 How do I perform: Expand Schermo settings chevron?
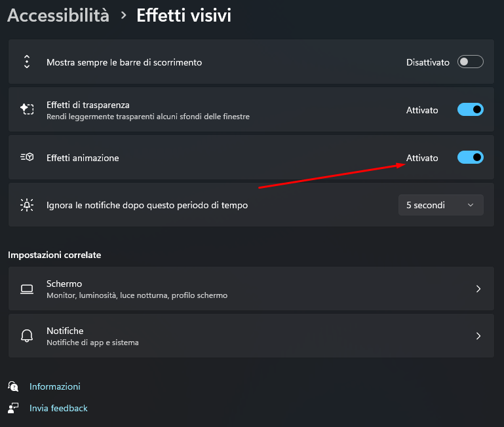478,289
